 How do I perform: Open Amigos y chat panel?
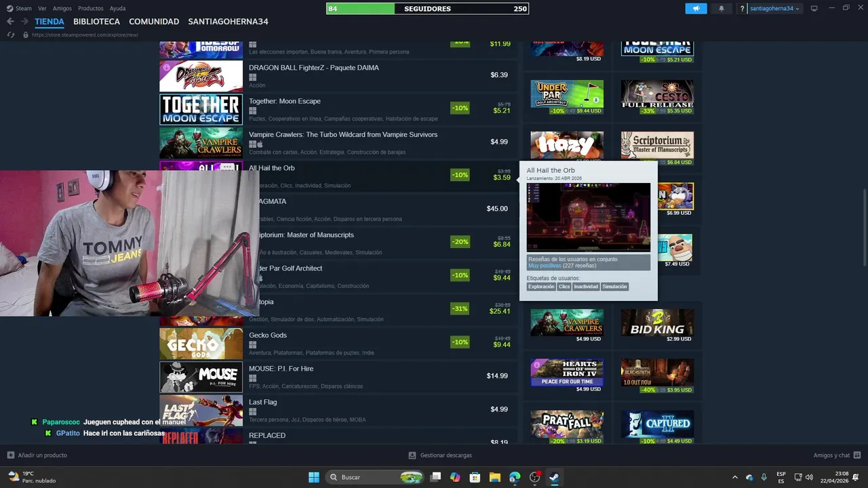pos(837,455)
